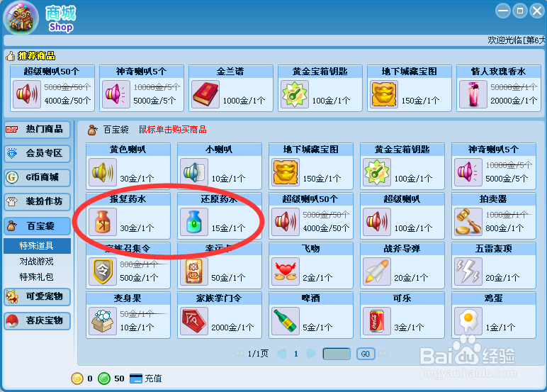547x392 pixels.
Task: Switch to 会员专区 section
Action: (x=37, y=154)
